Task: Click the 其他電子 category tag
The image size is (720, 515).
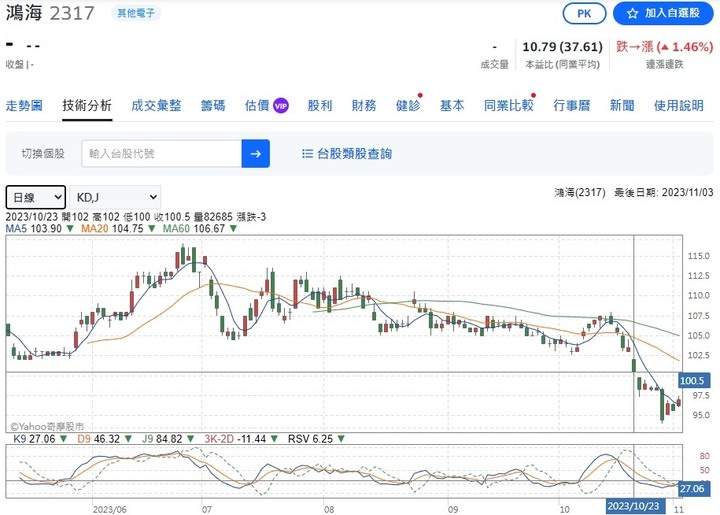Action: [x=136, y=13]
